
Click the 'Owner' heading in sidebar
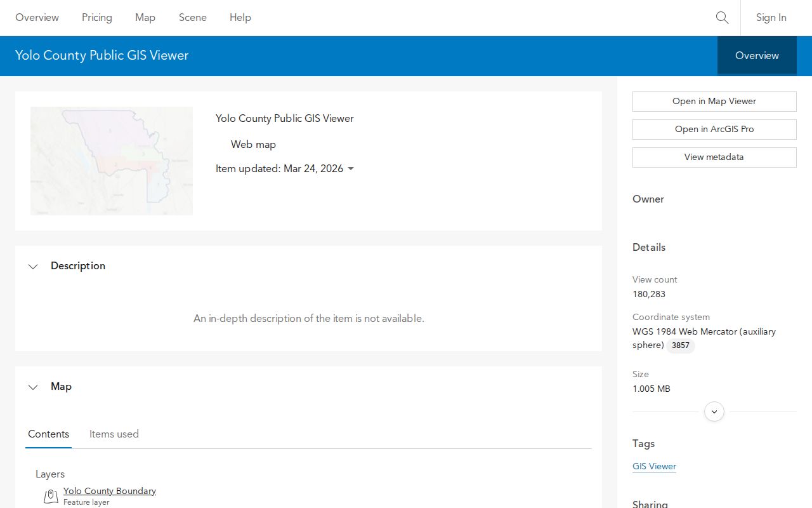[648, 199]
